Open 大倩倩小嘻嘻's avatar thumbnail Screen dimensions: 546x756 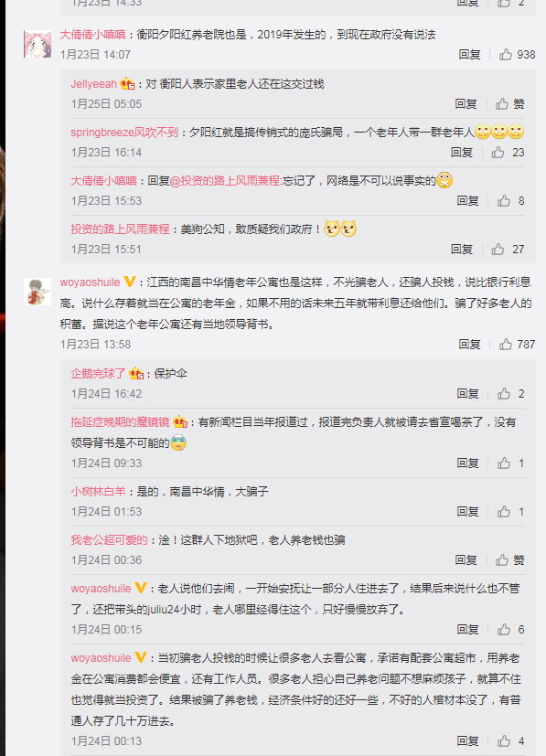37,44
